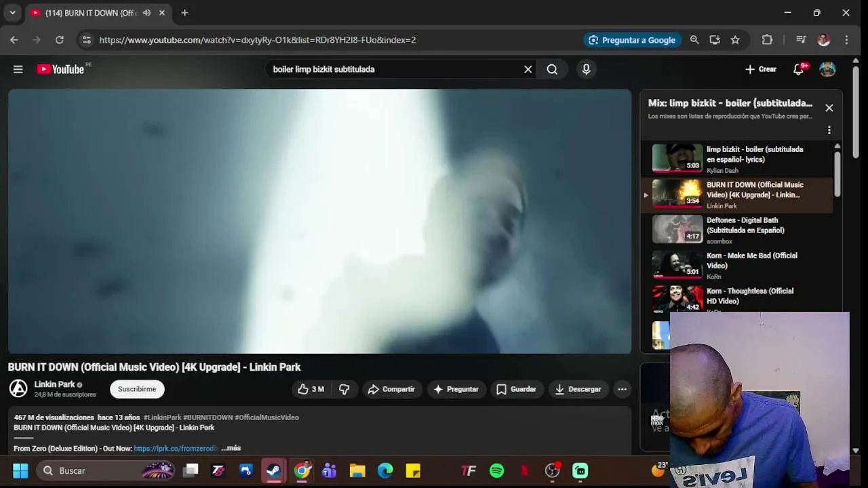Click the Preguntar button under video
The height and width of the screenshot is (488, 868).
tap(456, 389)
